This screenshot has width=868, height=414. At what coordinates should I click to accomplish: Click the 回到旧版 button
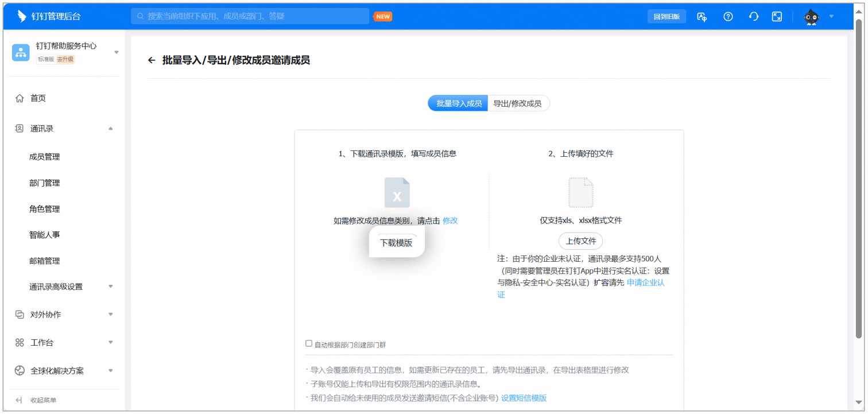(666, 17)
